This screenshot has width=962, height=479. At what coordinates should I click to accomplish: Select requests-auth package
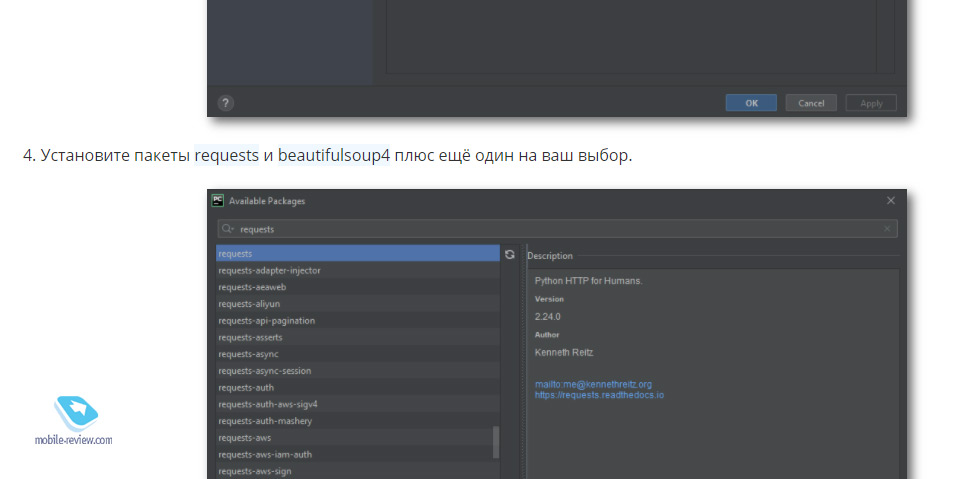coord(358,388)
